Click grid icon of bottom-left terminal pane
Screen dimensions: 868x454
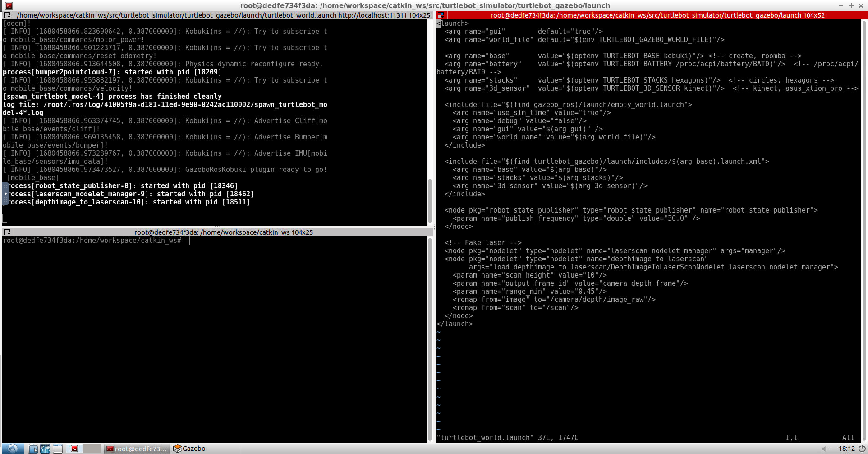coord(7,232)
